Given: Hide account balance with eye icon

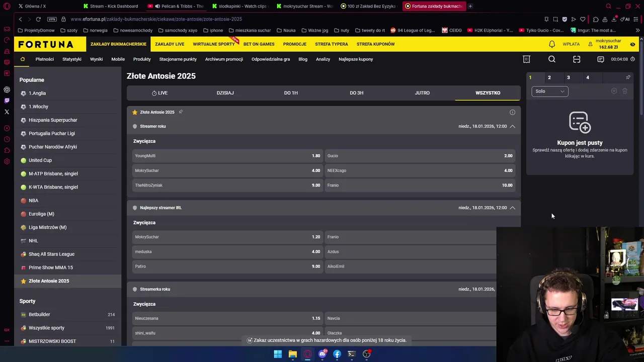Looking at the screenshot, I should (632, 44).
